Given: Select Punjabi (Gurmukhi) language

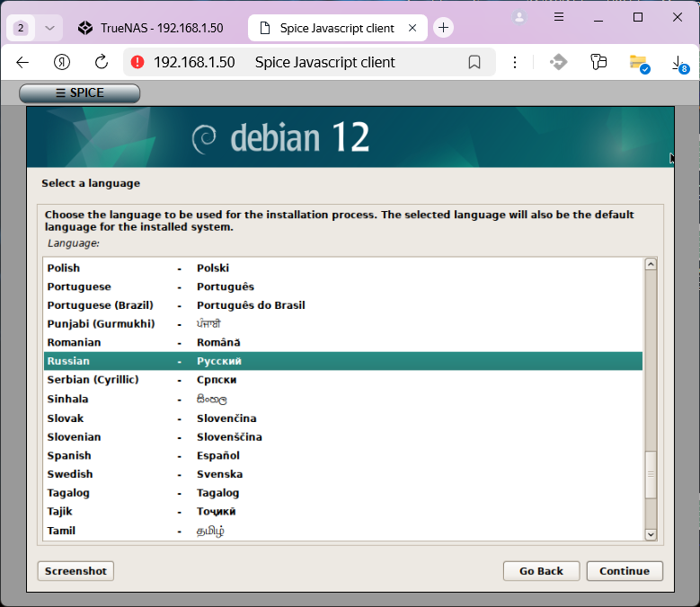Looking at the screenshot, I should 343,324.
